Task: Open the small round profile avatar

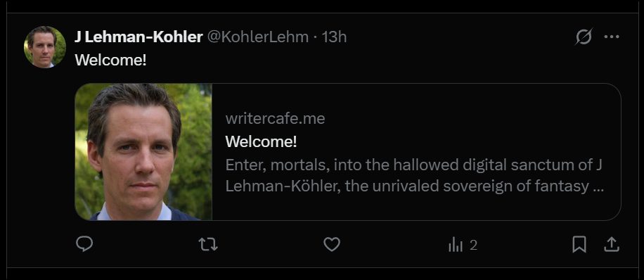Action: coord(45,47)
